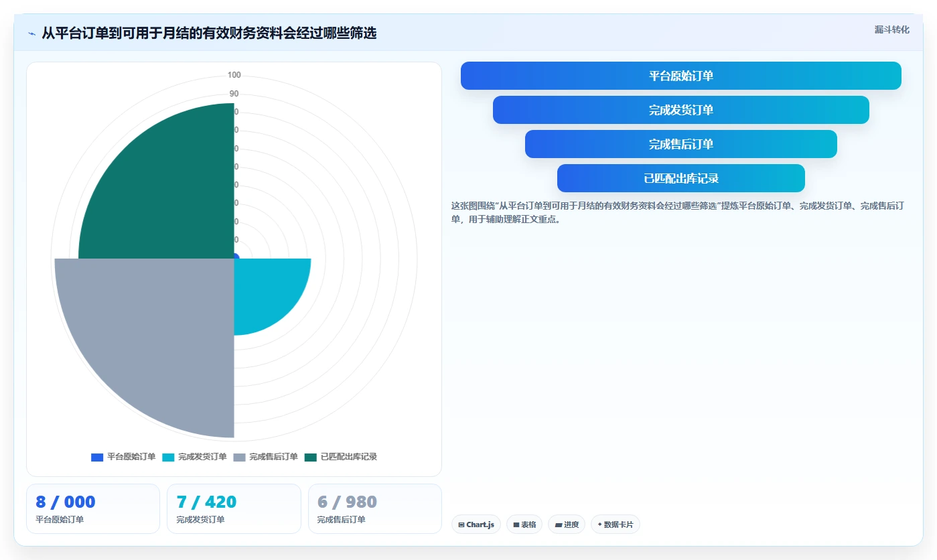The image size is (937, 560).
Task: Click the 数据卡片 tag
Action: click(x=616, y=524)
